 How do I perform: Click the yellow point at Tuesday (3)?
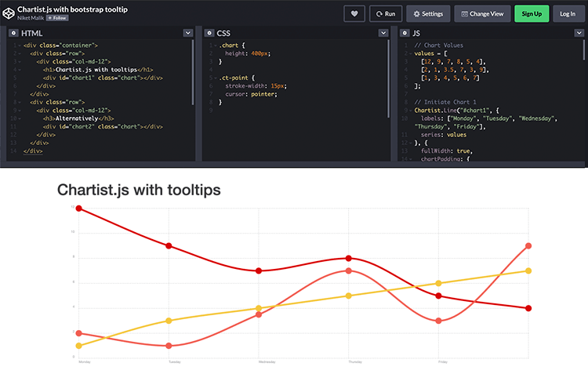[x=169, y=321]
